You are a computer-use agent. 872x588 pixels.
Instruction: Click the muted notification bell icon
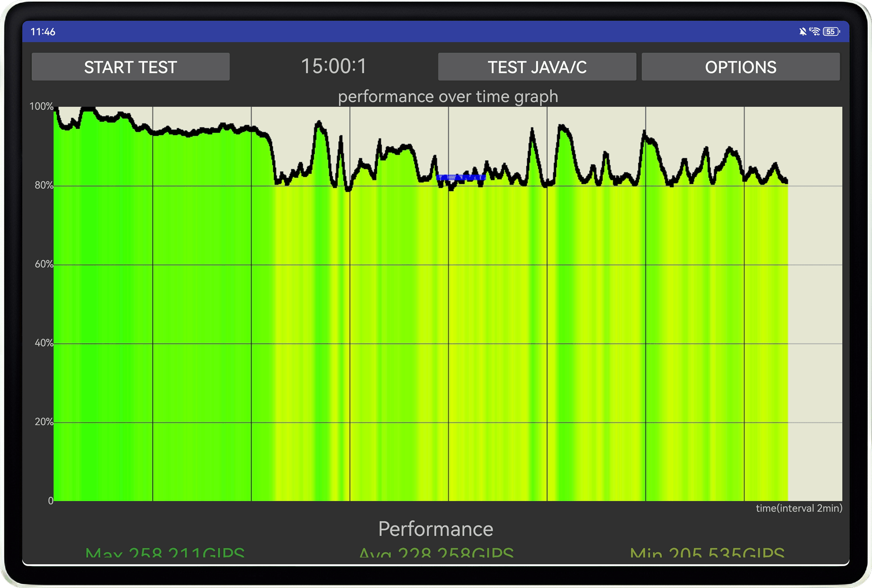(x=803, y=32)
